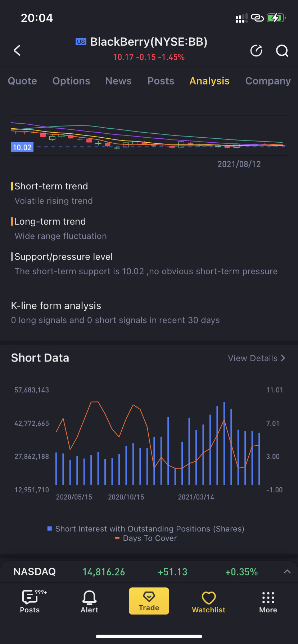
Task: Switch to the Quote tab
Action: (22, 81)
